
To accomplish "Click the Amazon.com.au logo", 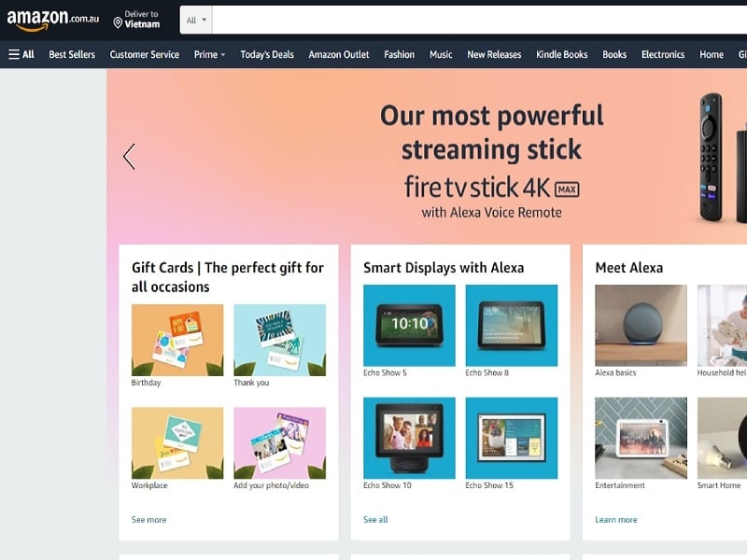I will pos(52,20).
